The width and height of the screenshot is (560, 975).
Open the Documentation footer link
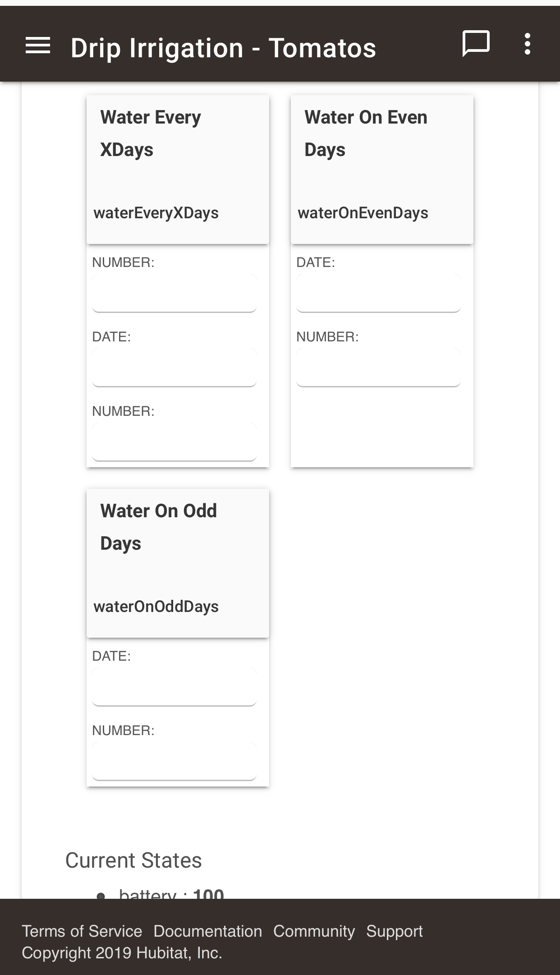(207, 931)
